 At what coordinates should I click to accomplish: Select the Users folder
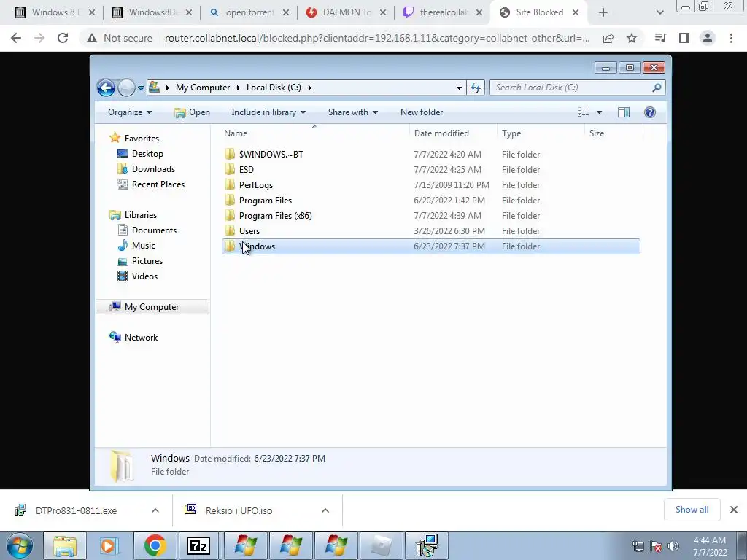(x=249, y=231)
